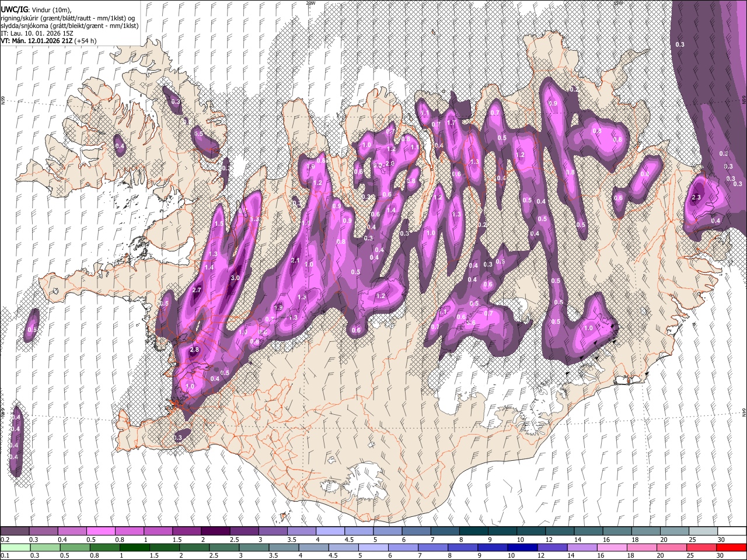Click the 'slydda/snjókoma' legend description line

69,26
